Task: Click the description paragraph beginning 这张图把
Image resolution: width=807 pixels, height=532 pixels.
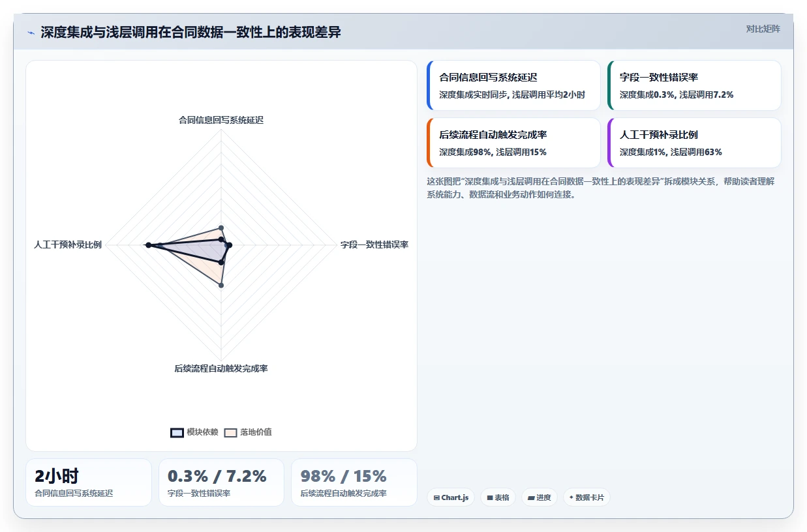Action: click(601, 188)
